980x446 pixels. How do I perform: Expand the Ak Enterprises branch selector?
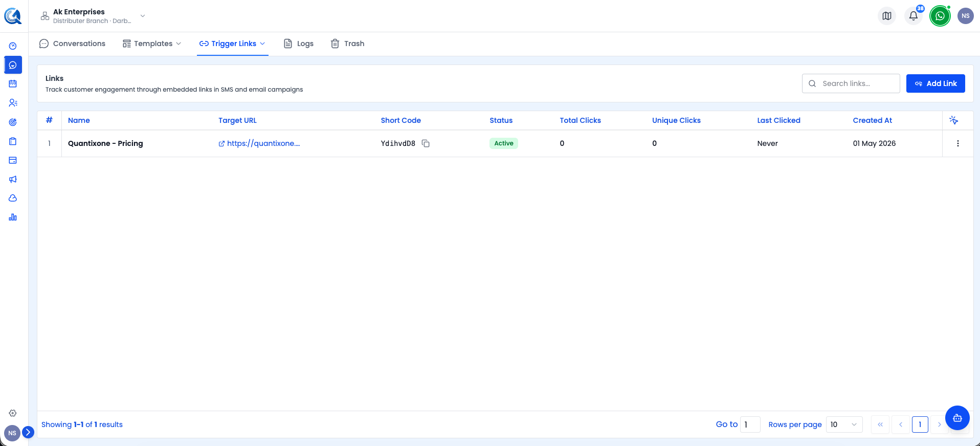pos(143,16)
